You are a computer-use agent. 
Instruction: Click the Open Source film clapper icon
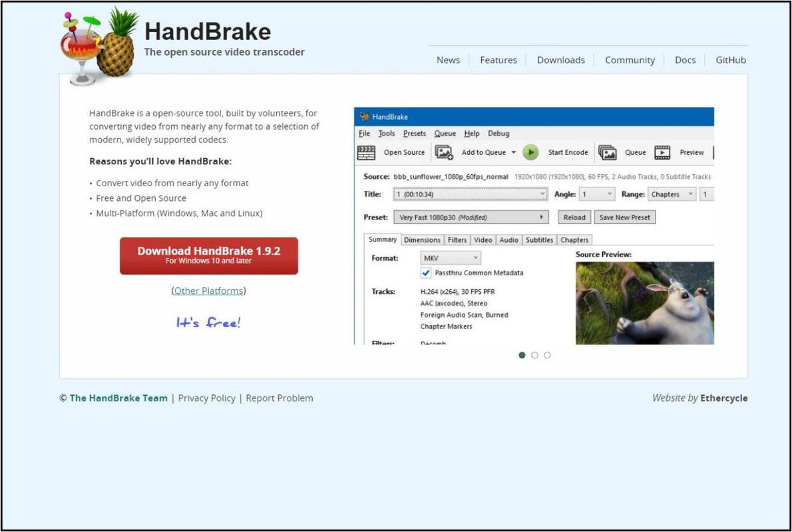(x=366, y=152)
